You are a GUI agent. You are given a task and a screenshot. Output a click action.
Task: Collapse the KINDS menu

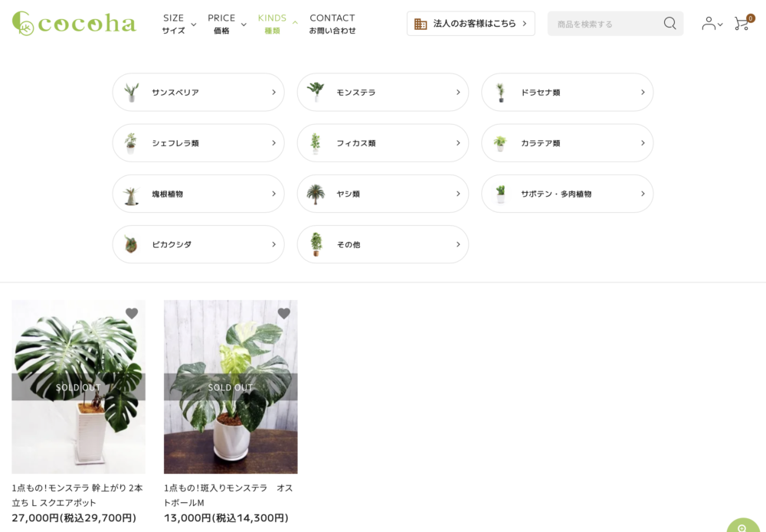(x=277, y=24)
